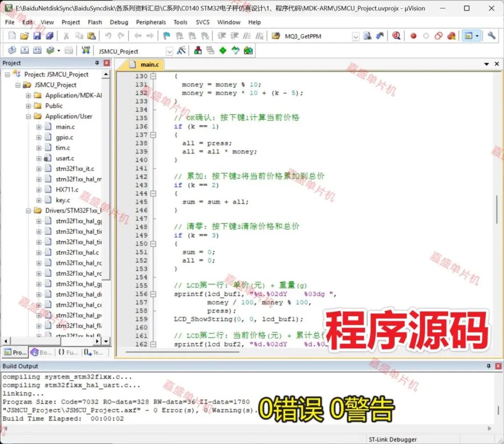Collapse the code block at line 137
504x444 pixels.
[x=154, y=135]
